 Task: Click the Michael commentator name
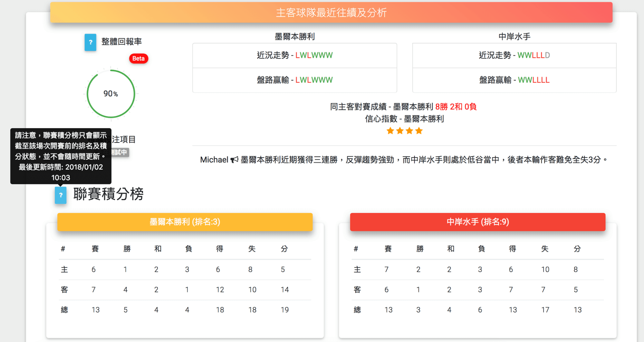point(214,160)
